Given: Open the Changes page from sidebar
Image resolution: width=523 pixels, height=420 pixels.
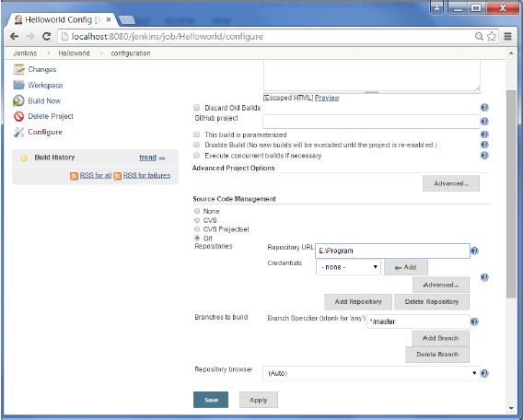Looking at the screenshot, I should (x=42, y=69).
